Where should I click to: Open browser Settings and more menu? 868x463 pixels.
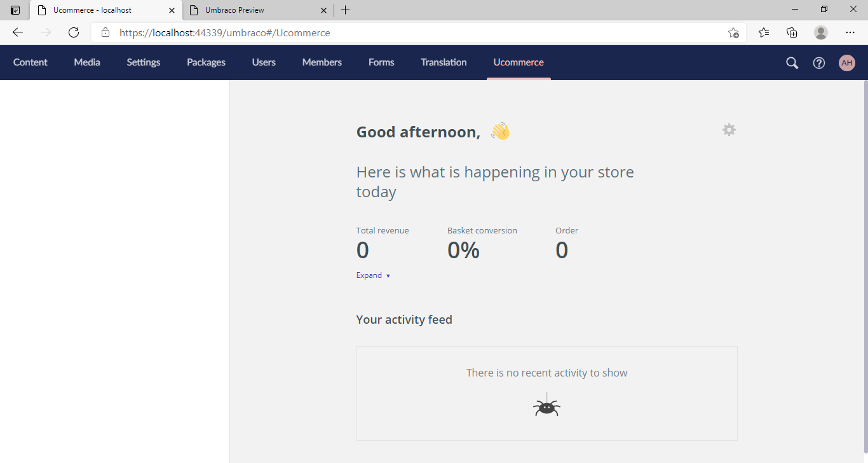click(850, 32)
